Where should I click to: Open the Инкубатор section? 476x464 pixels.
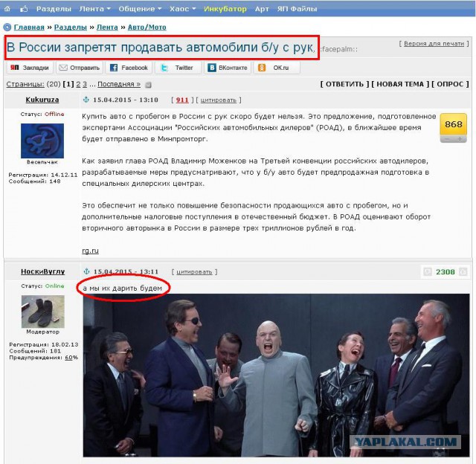click(225, 9)
